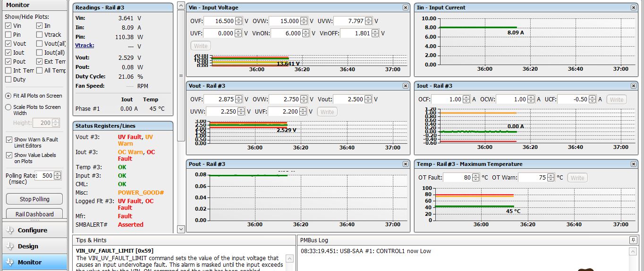Enable the Iout(all) plot checkbox

tap(40, 53)
